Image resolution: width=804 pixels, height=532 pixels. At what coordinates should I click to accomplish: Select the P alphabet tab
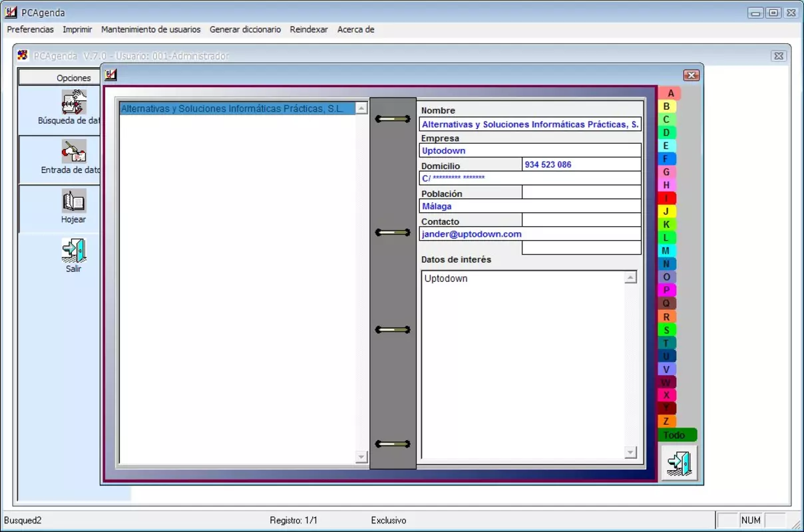[x=667, y=291]
